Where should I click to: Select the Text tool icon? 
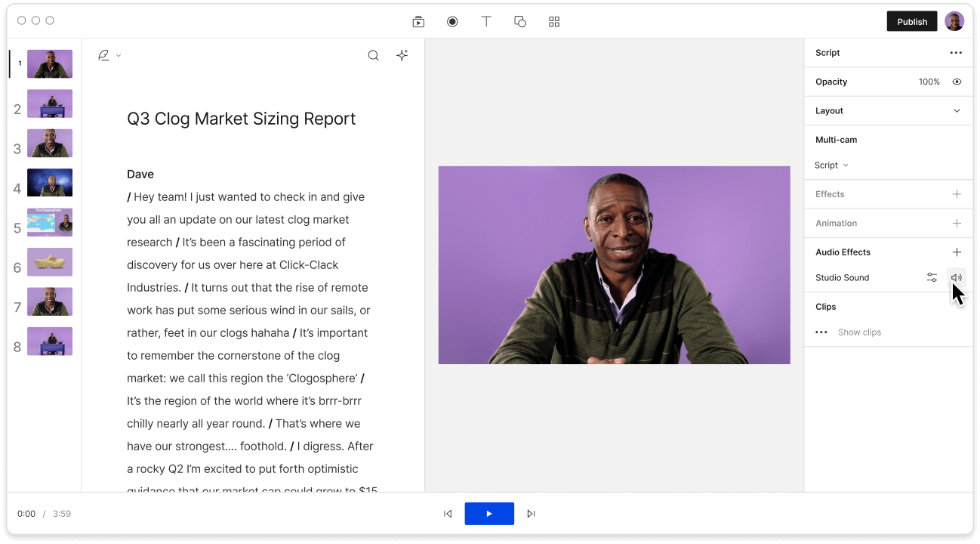pyautogui.click(x=486, y=22)
